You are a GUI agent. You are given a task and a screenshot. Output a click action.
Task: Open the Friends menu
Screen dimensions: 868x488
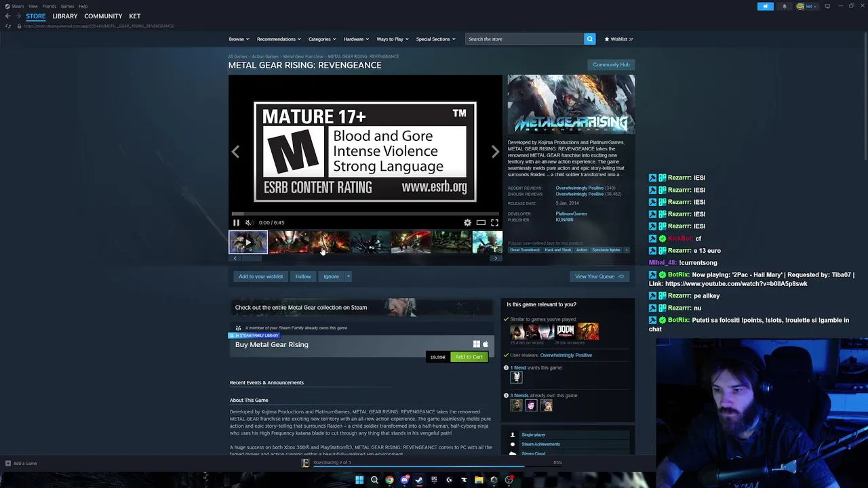click(49, 6)
